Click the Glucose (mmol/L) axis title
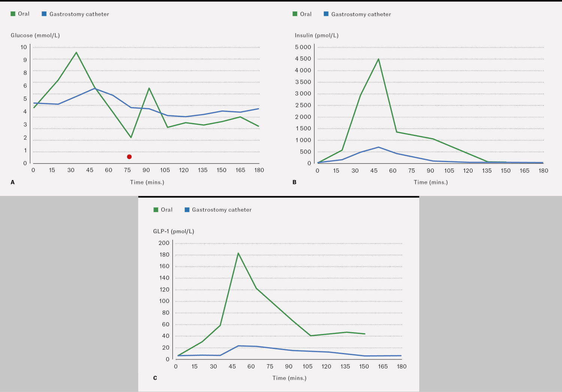Image resolution: width=562 pixels, height=392 pixels. 36,35
